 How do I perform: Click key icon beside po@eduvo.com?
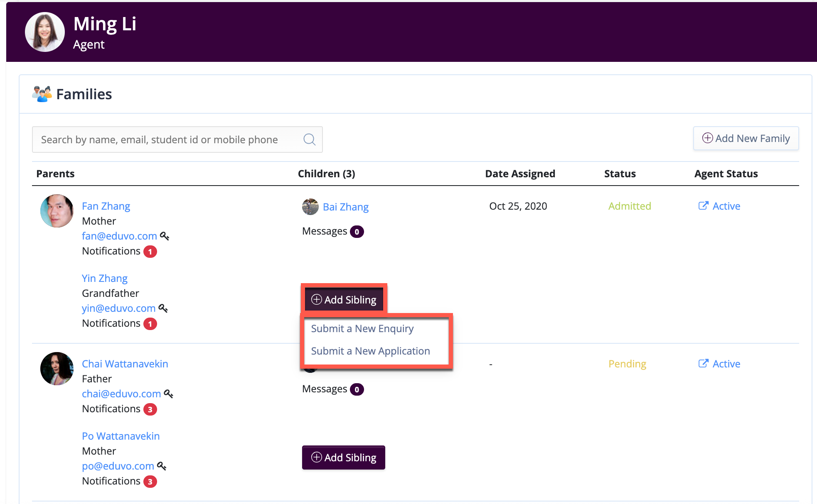pyautogui.click(x=162, y=466)
